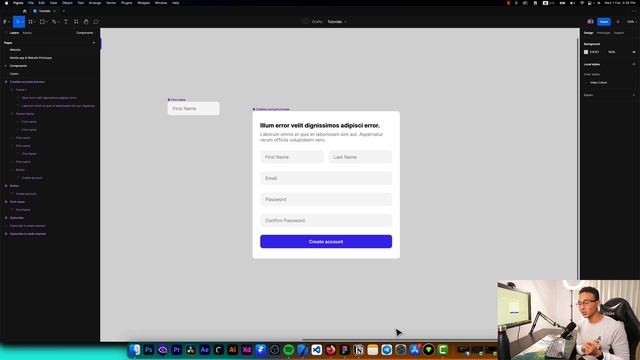Open DaVinci Resolve from the dock
This screenshot has height=360, width=640.
point(191,350)
